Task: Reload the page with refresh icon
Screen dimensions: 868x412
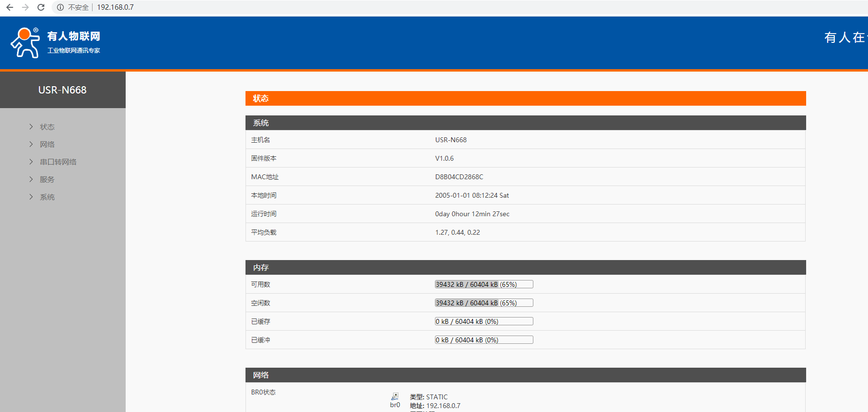Action: [x=41, y=7]
